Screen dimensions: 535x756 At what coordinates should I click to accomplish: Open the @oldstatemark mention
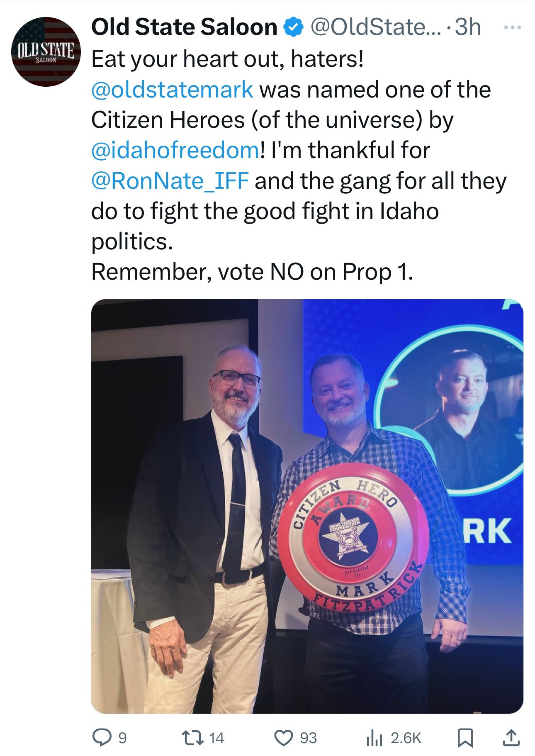(x=172, y=90)
